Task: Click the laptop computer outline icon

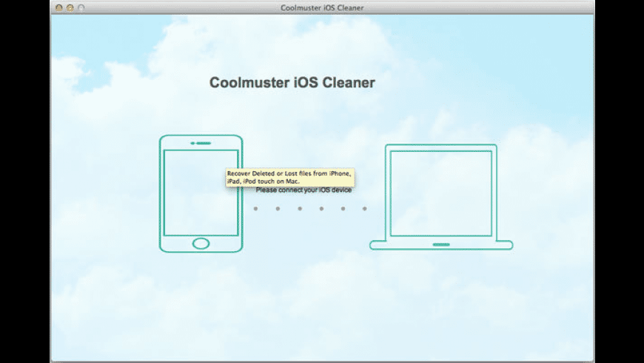Action: click(441, 197)
